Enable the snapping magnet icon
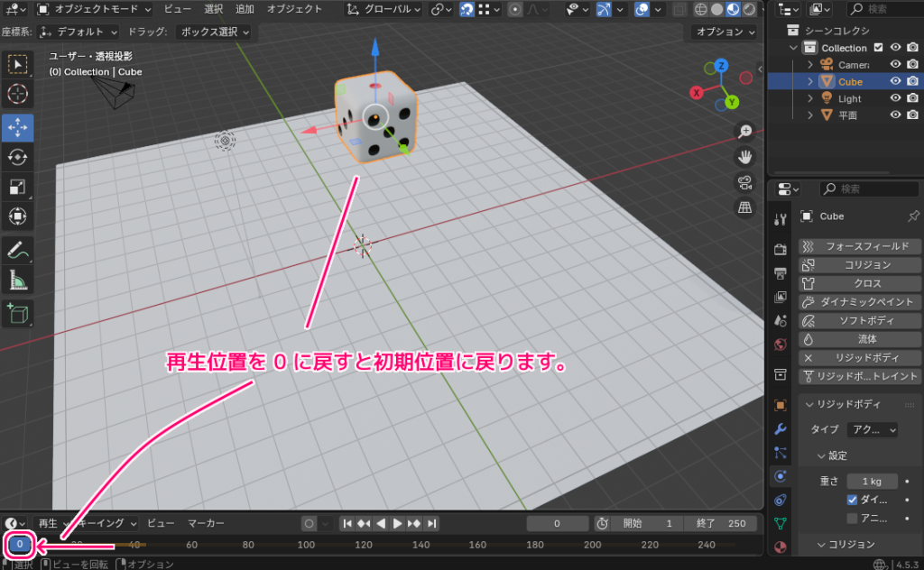924x570 pixels. click(x=467, y=9)
